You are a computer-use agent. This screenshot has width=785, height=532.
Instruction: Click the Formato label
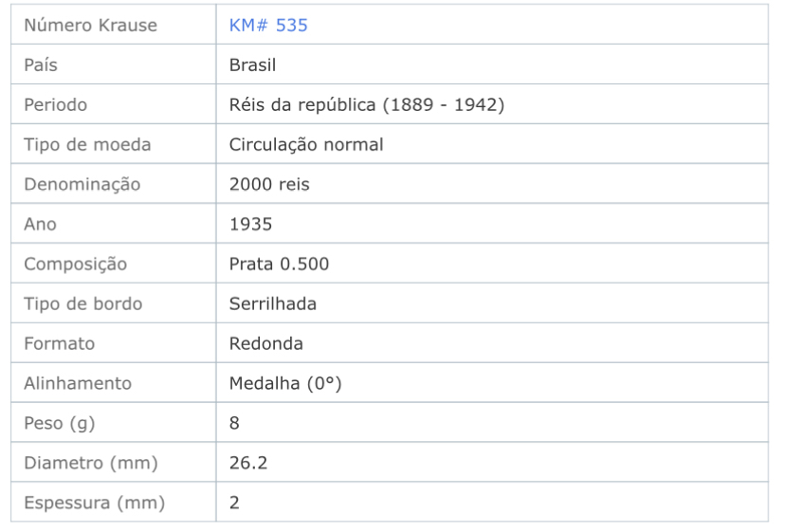[x=60, y=343]
